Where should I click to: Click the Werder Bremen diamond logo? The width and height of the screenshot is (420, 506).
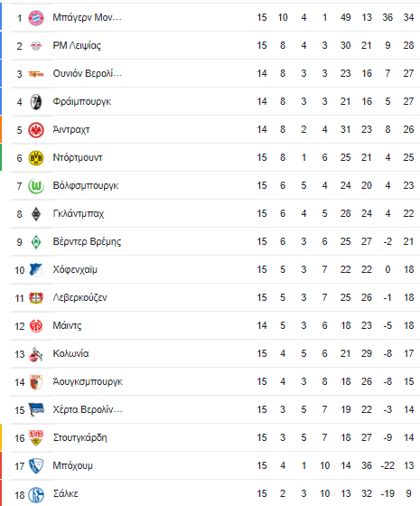pos(36,242)
